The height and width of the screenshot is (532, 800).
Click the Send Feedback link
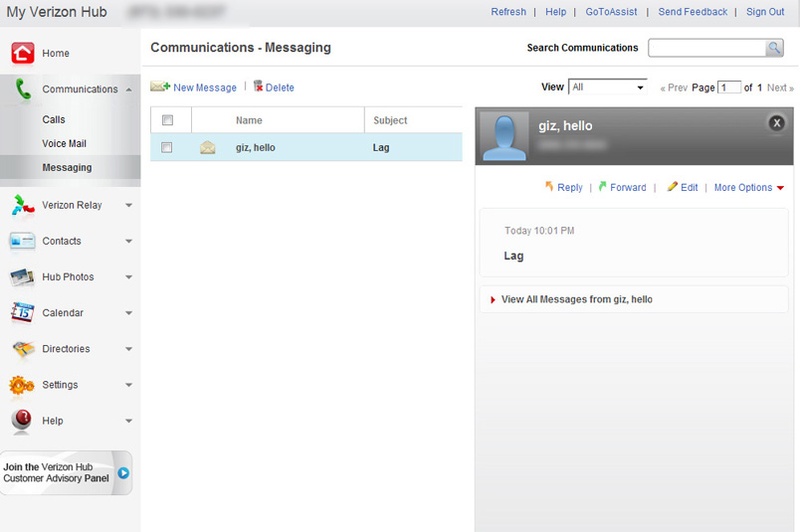(x=692, y=12)
